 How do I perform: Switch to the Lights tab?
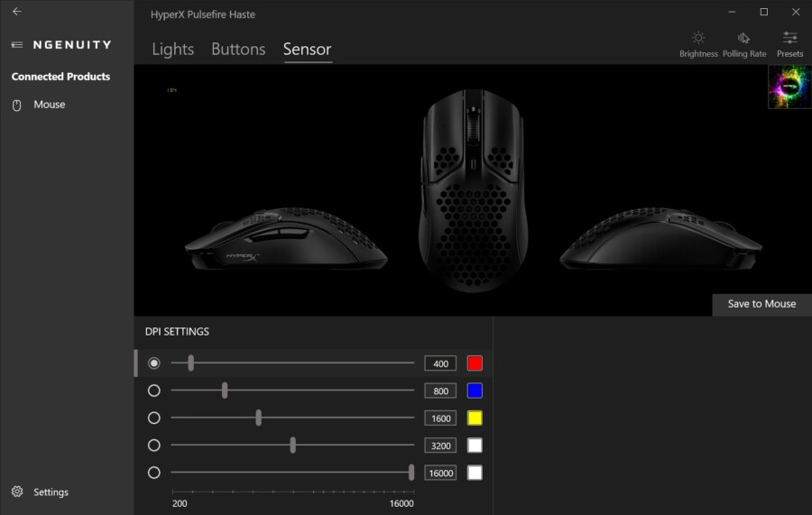coord(172,50)
